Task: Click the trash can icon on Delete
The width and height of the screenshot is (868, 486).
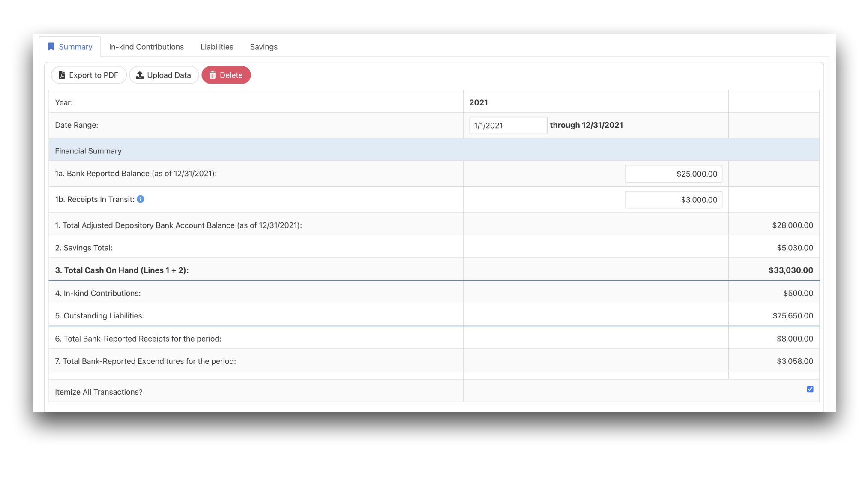Action: (213, 75)
